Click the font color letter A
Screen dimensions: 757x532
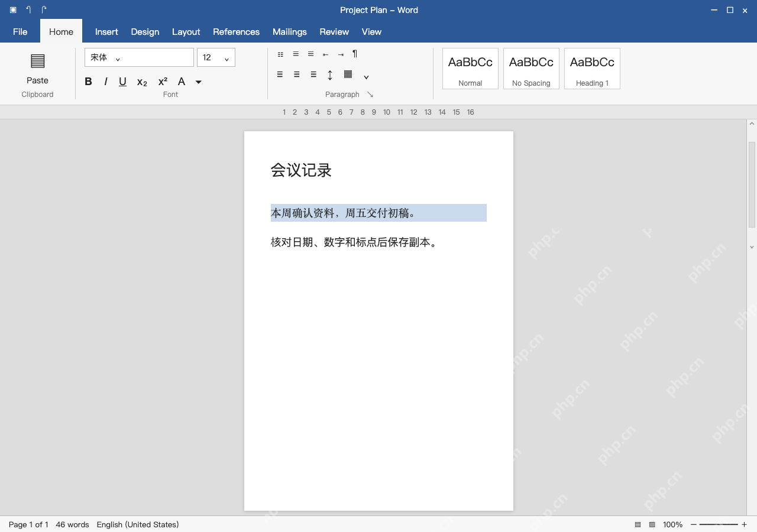click(x=182, y=82)
